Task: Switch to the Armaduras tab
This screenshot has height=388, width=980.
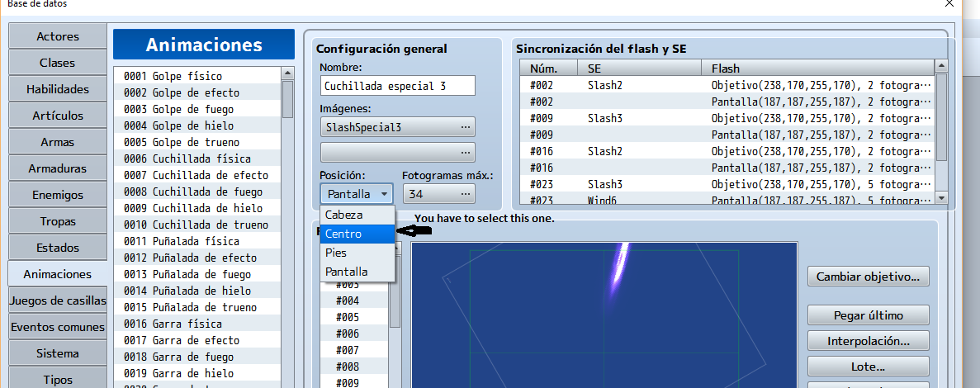Action: [58, 168]
